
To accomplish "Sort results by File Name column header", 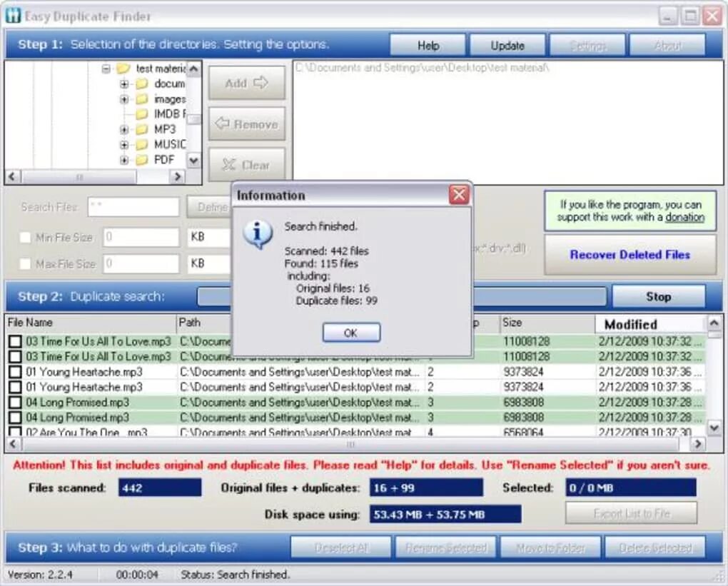I will pyautogui.click(x=91, y=323).
